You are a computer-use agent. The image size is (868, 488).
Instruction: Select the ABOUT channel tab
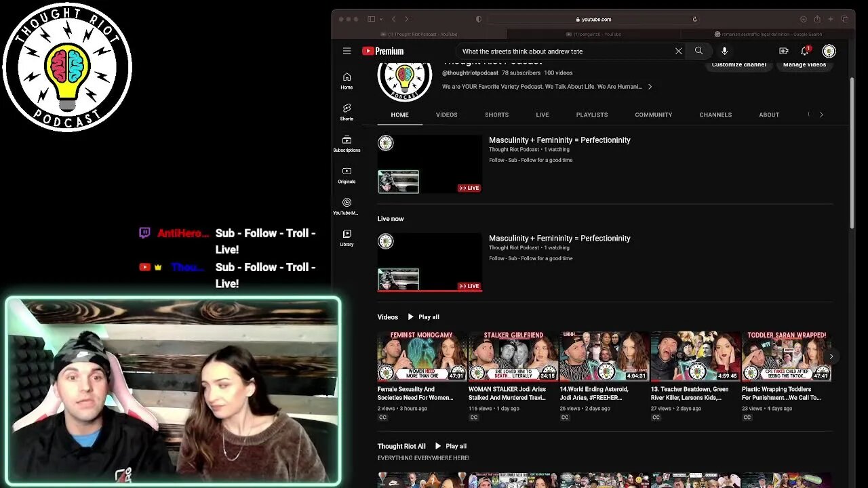pyautogui.click(x=769, y=115)
